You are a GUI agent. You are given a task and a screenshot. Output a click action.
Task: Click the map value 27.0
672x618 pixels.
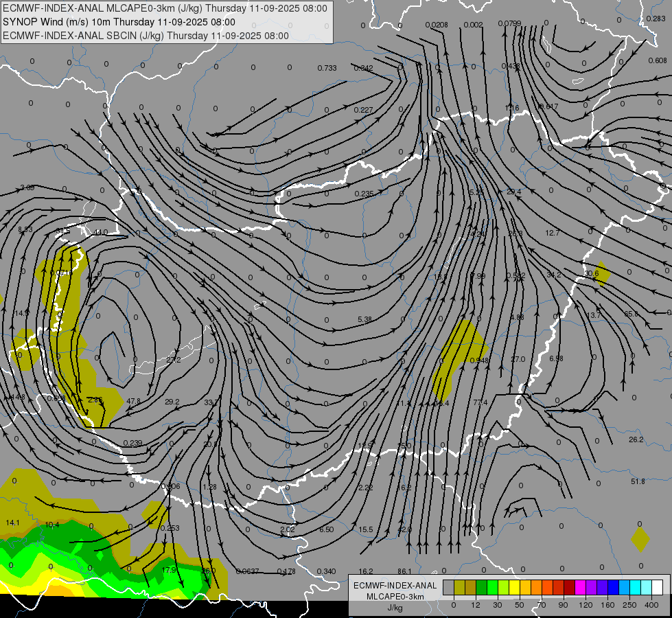point(518,359)
